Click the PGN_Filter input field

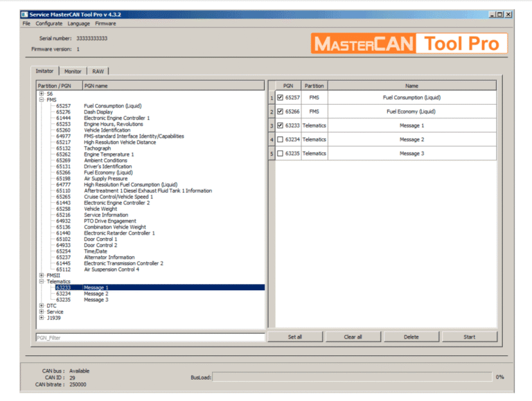click(150, 337)
